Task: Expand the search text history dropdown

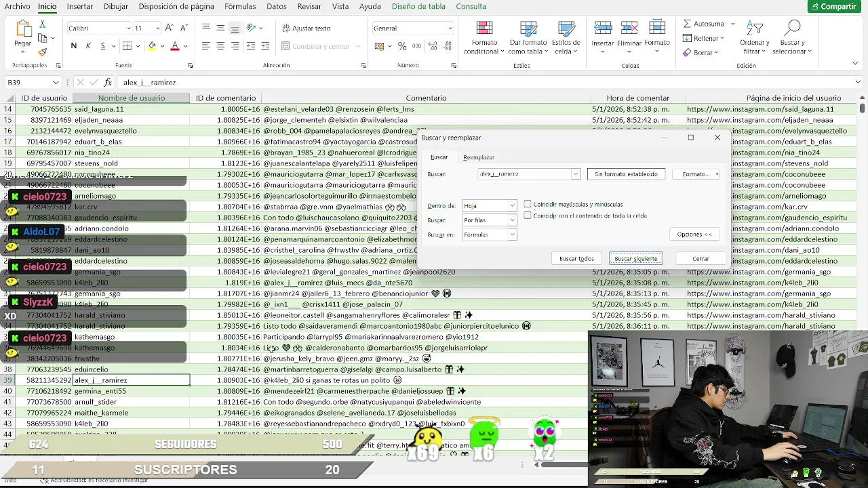Action: point(575,174)
